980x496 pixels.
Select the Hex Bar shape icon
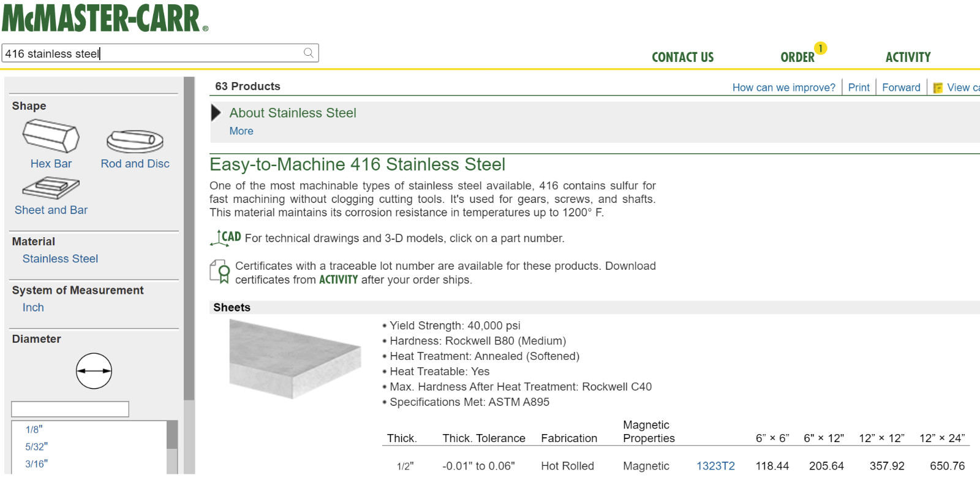tap(51, 135)
